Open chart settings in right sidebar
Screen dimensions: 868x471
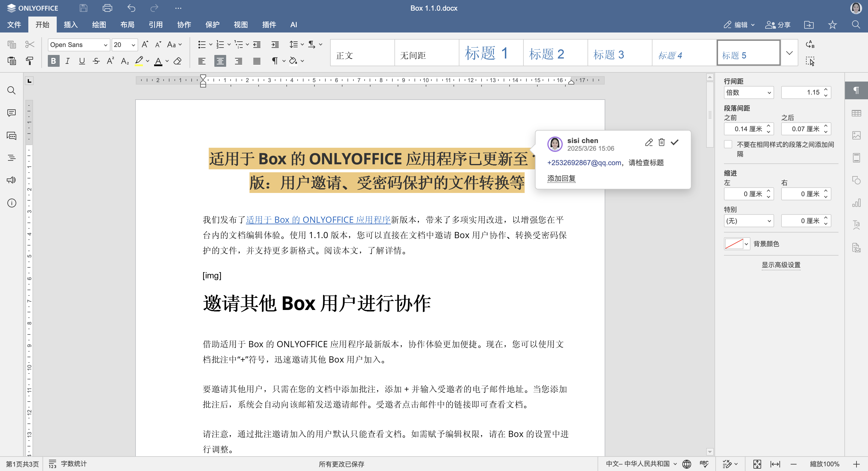856,203
